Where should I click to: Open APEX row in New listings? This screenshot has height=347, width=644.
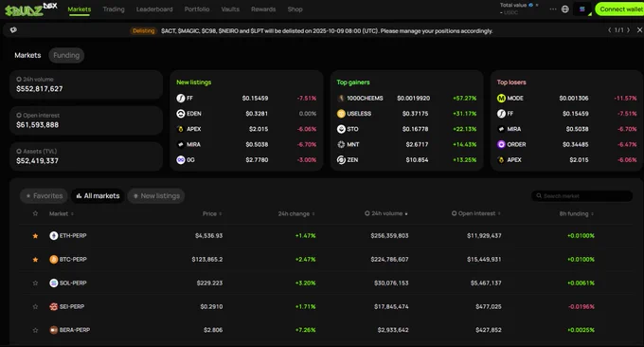pyautogui.click(x=246, y=129)
